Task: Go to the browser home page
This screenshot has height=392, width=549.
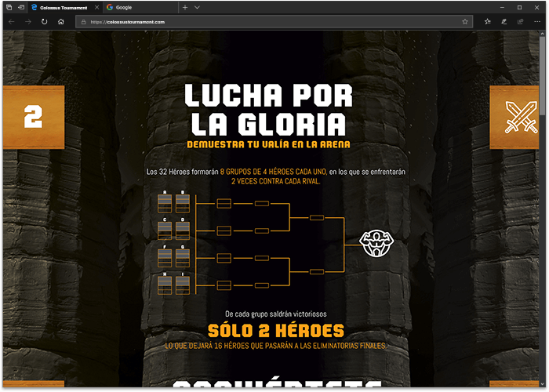Action: (61, 22)
